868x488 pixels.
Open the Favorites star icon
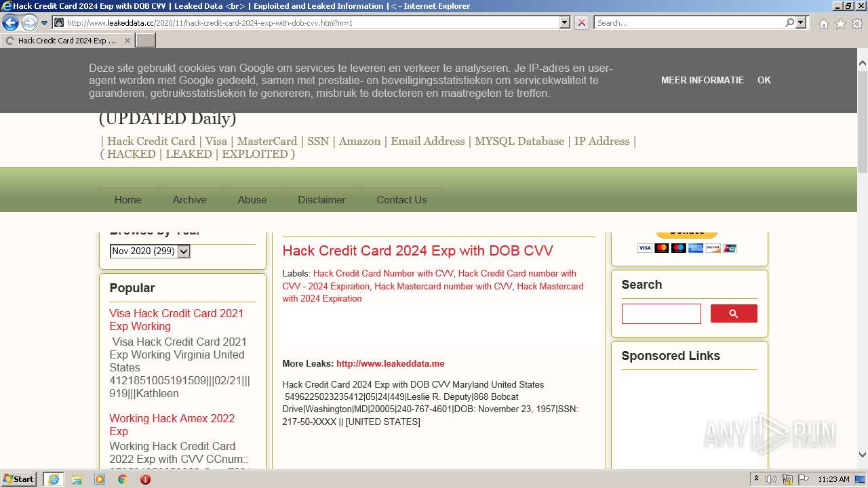tap(840, 24)
